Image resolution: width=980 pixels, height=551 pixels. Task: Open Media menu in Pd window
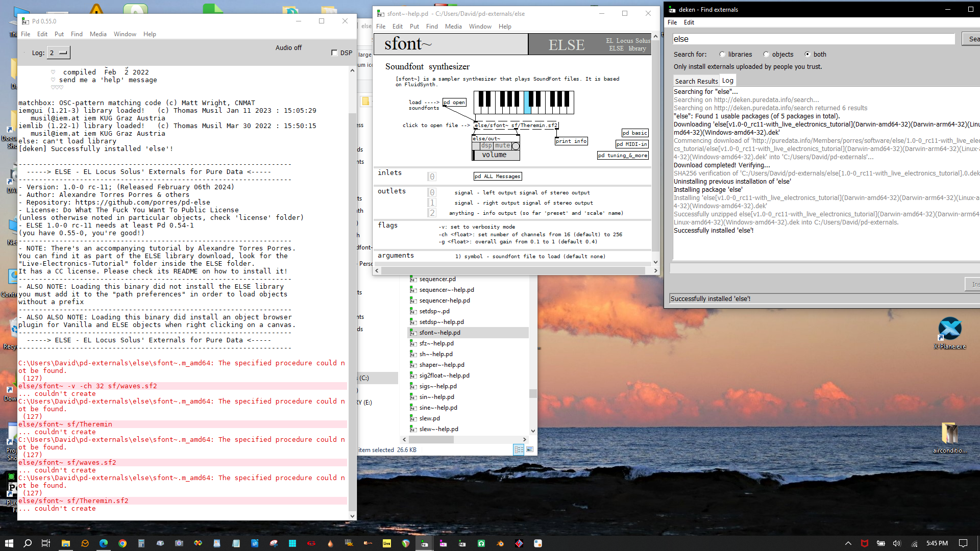point(98,34)
